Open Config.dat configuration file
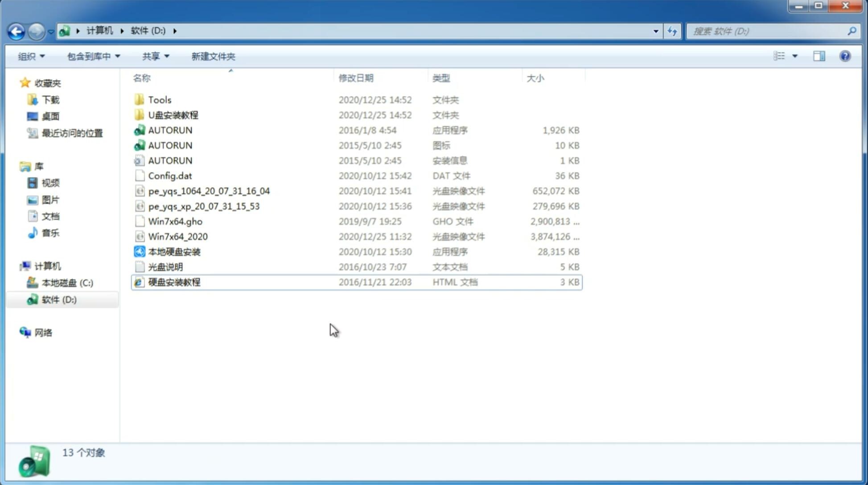This screenshot has width=868, height=485. (170, 175)
